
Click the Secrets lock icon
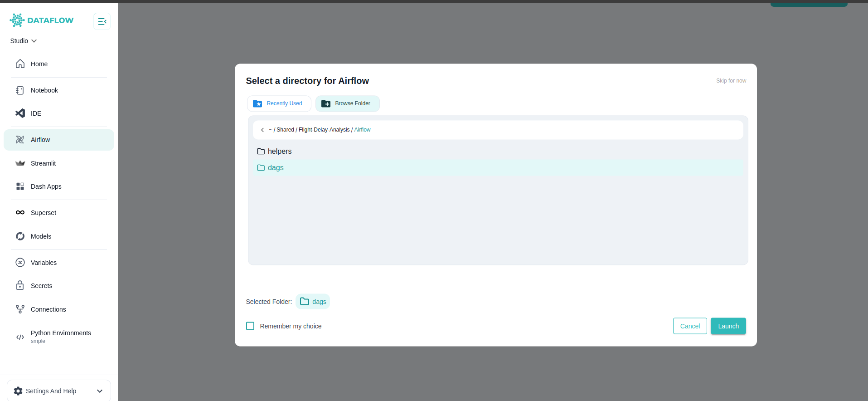click(x=20, y=285)
